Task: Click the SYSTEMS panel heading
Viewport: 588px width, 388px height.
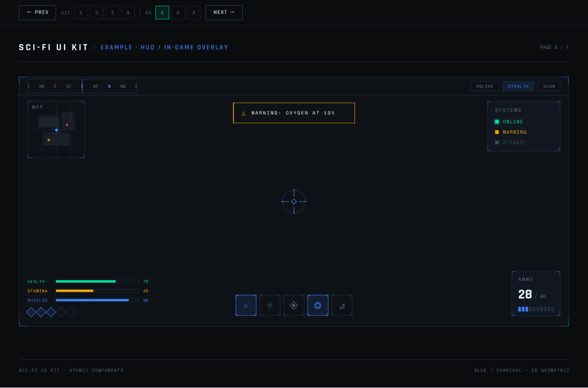Action: [x=508, y=110]
